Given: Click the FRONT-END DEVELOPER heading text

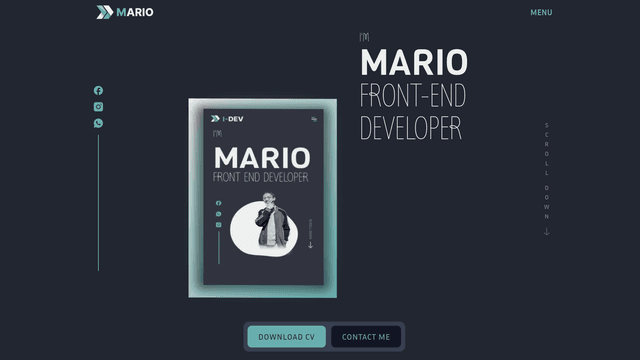Looking at the screenshot, I should tap(412, 111).
